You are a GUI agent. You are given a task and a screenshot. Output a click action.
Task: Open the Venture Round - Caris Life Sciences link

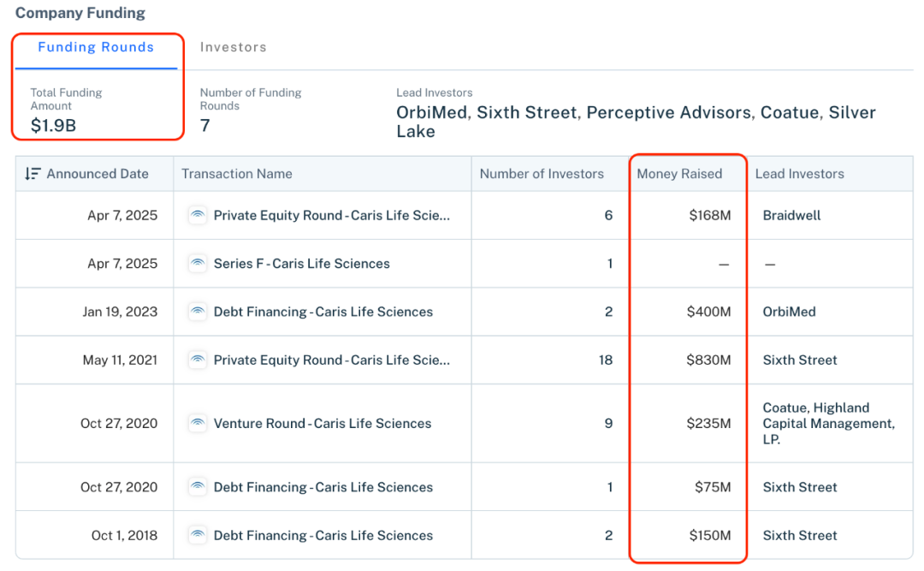coord(322,424)
